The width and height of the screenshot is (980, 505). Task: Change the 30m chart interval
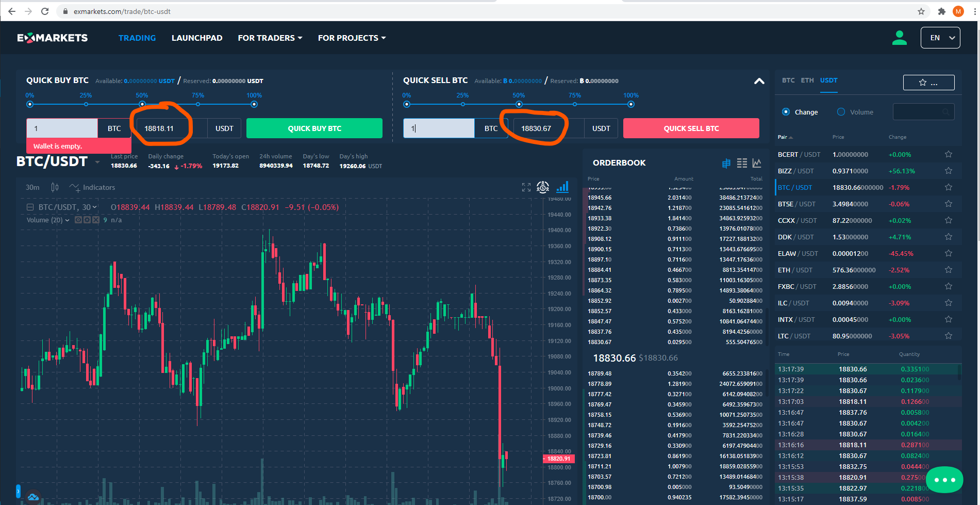coord(32,187)
